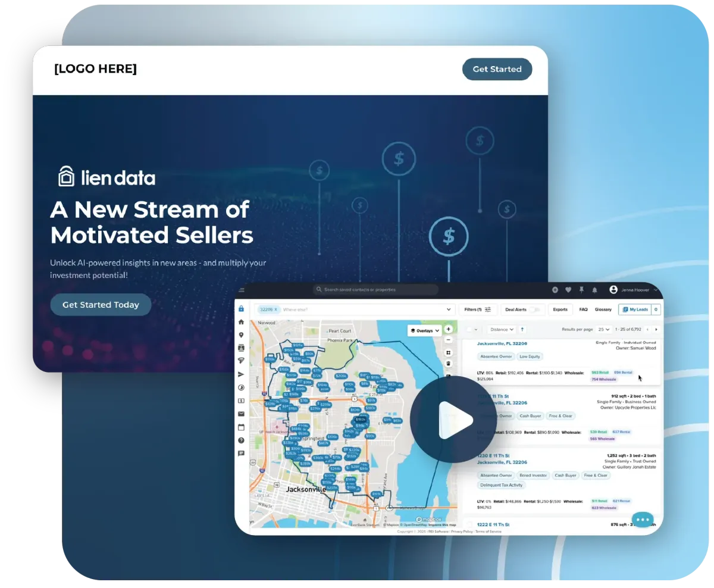Screen dimensions: 714x588
Task: Open the Privacy Policy footer link
Action: click(462, 531)
